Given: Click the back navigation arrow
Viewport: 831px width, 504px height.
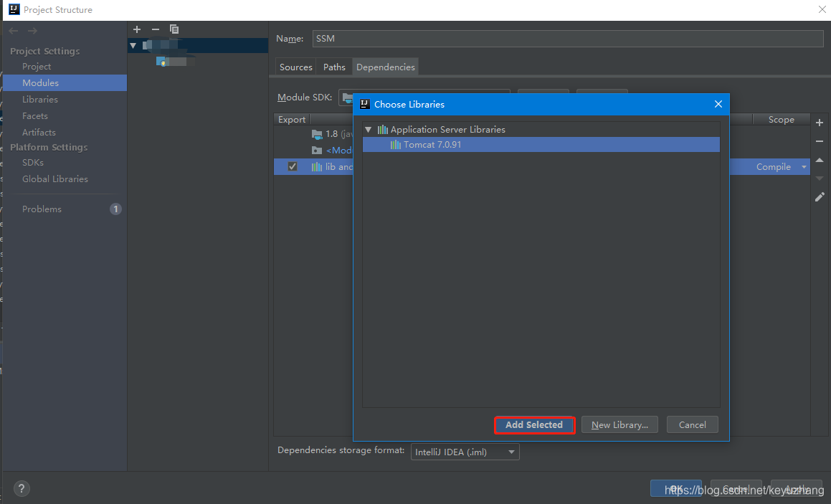Looking at the screenshot, I should (14, 31).
